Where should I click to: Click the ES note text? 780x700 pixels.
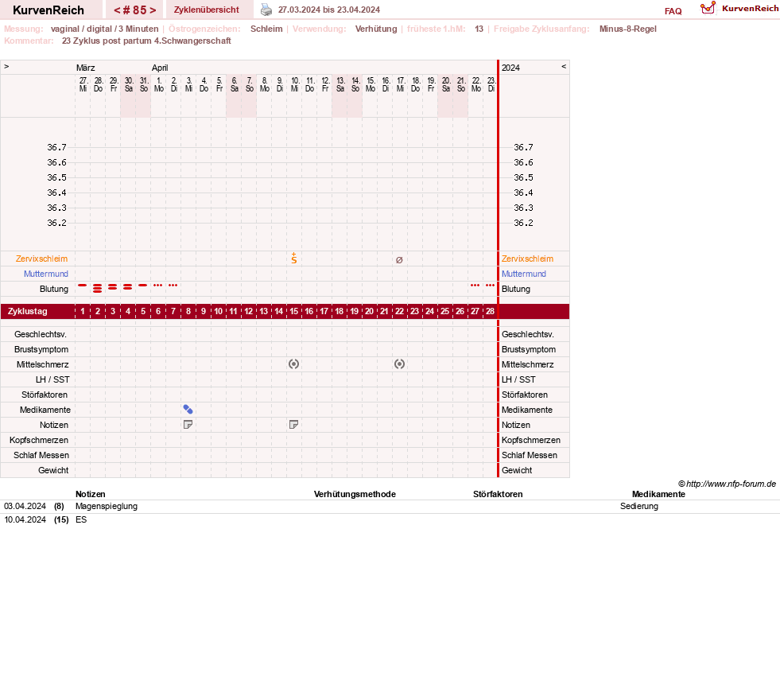coord(81,519)
